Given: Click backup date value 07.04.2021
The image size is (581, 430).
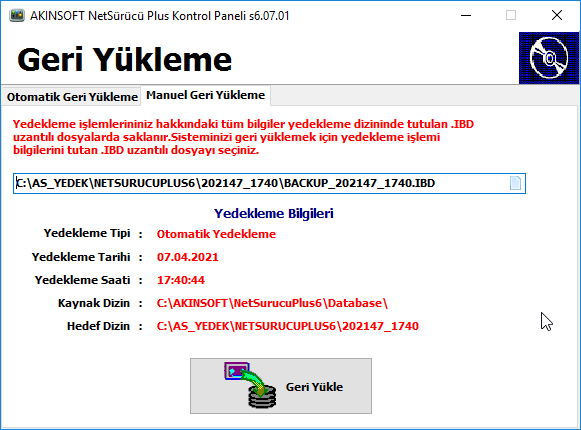Looking at the screenshot, I should 187,257.
